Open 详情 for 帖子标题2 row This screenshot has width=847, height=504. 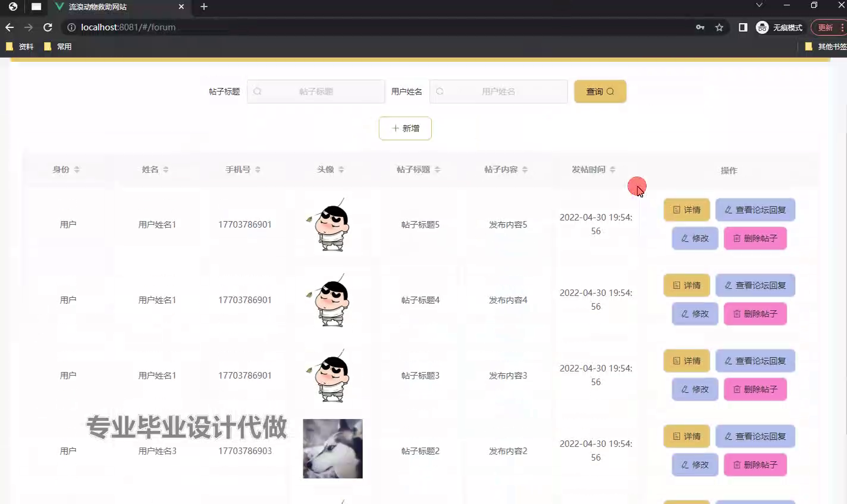click(x=686, y=436)
